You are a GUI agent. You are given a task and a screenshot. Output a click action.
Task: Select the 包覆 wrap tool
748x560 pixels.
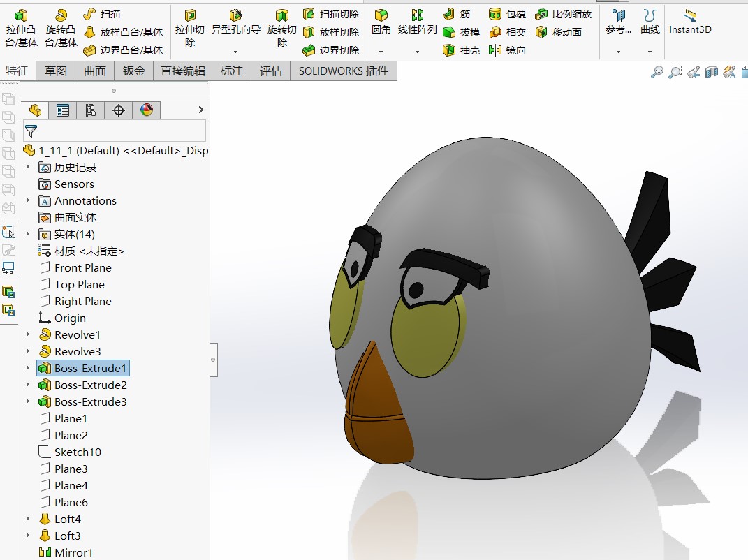point(508,14)
